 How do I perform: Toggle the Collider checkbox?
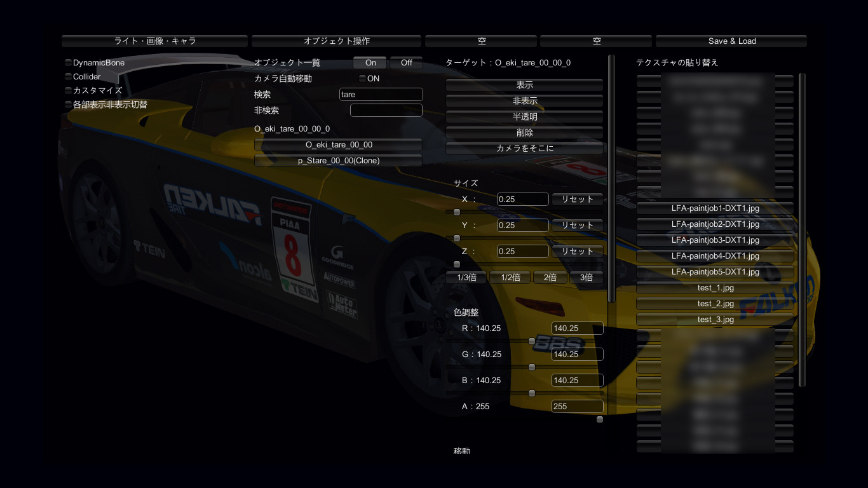click(68, 77)
